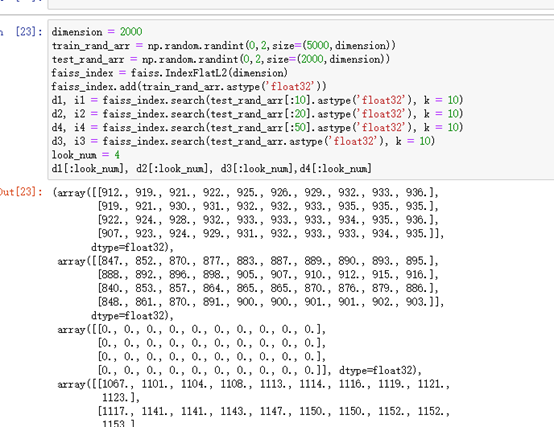Viewport: 554px width, 427px height.
Task: Place cursor on the 'dimension = 2000' line
Action: tap(97, 32)
